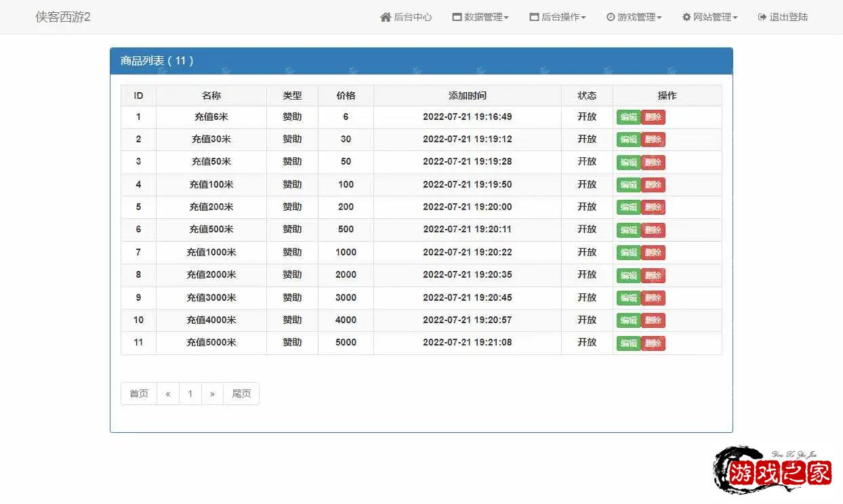Edit the 充值500米 item

tap(629, 230)
